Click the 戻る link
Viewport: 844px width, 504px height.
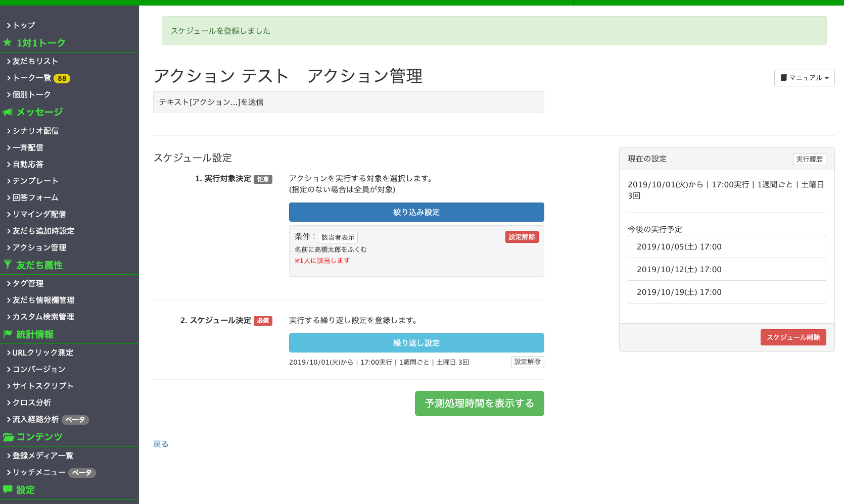click(x=161, y=444)
